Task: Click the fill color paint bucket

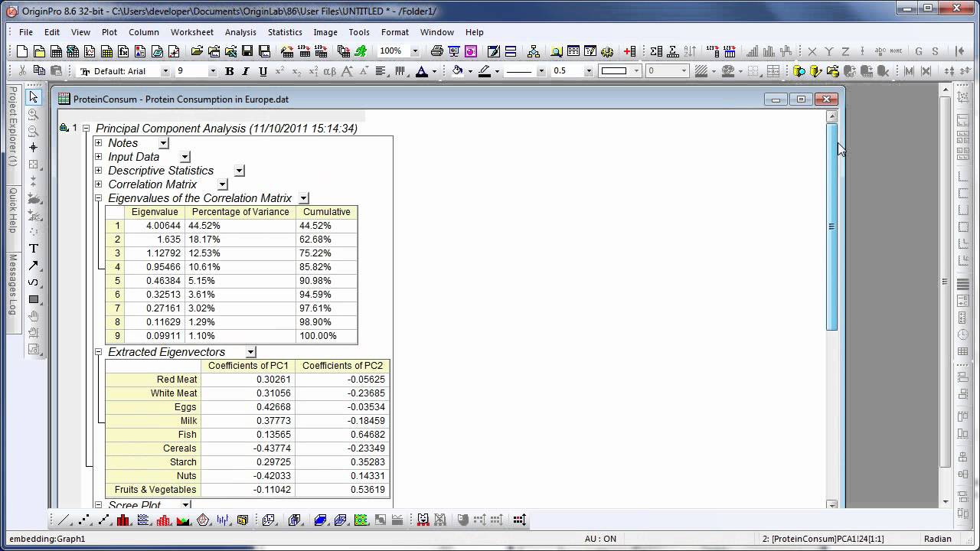Action: (457, 71)
